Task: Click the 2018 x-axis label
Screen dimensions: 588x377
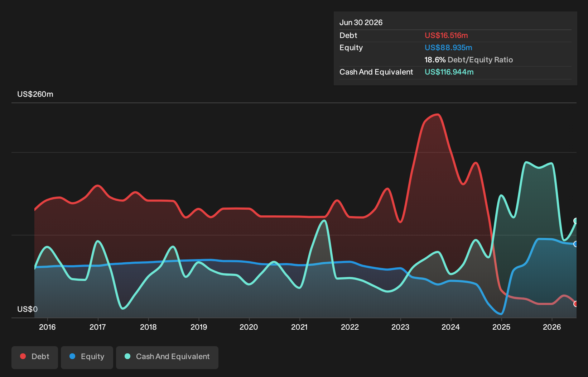Action: point(148,327)
